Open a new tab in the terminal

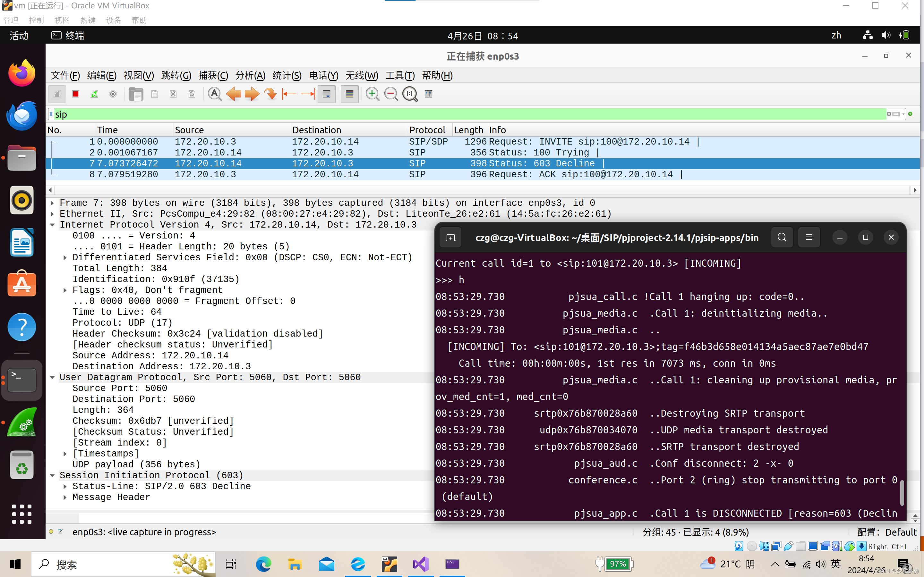pos(450,237)
